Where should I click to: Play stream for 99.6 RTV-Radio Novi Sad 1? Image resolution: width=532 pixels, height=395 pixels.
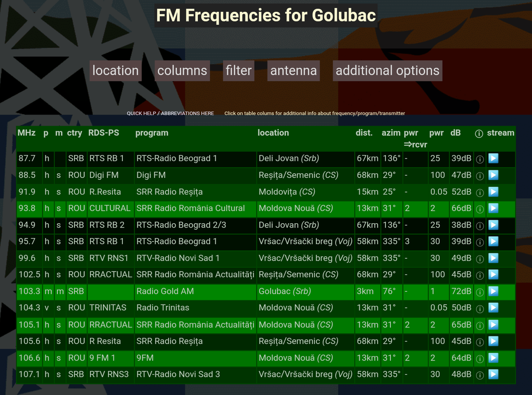pos(493,258)
